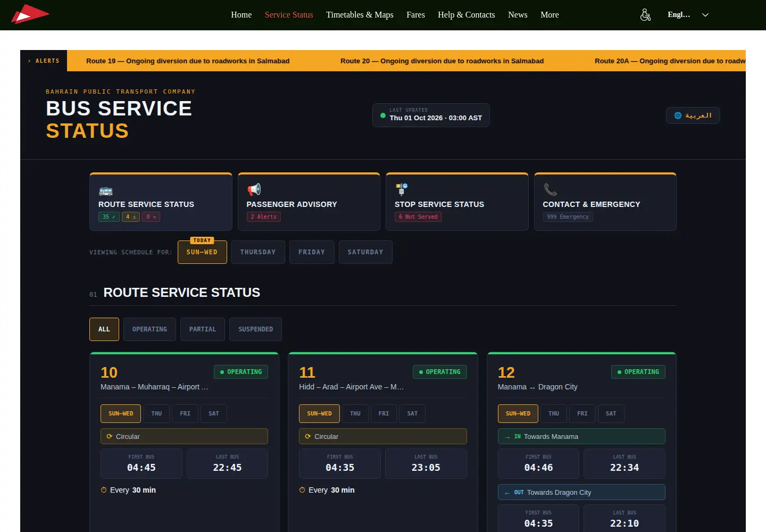
Task: Switch the page to العربية
Action: pyautogui.click(x=693, y=115)
